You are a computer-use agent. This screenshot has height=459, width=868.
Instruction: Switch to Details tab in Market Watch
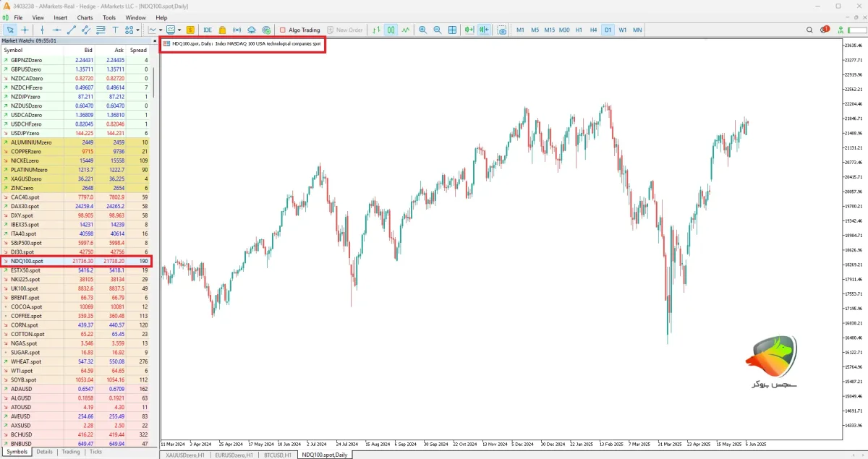pos(45,452)
